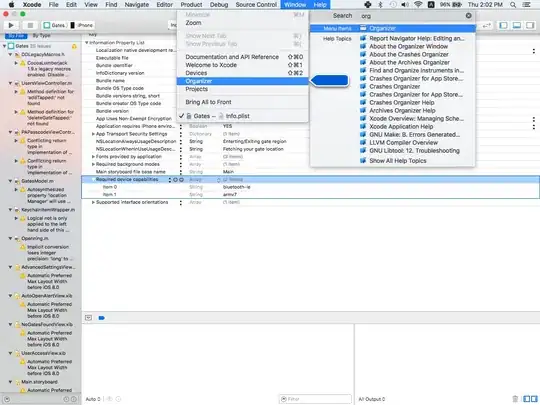Click the blue breakpoint icon in debug bar
Viewport: 540px width, 405px height.
pyautogui.click(x=102, y=318)
